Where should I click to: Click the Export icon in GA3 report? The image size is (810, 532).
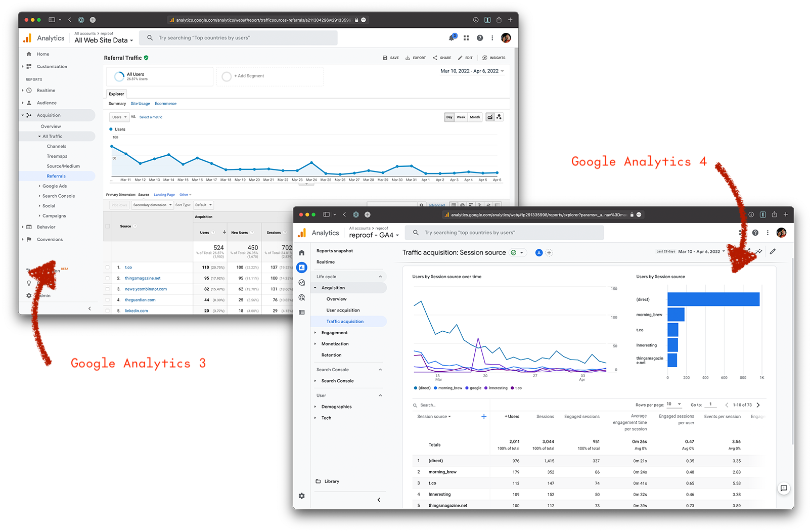coord(408,58)
